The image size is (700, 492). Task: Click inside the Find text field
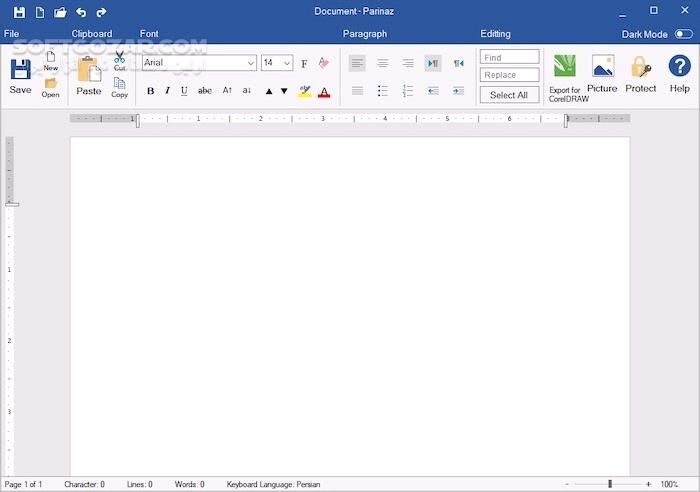(x=509, y=57)
